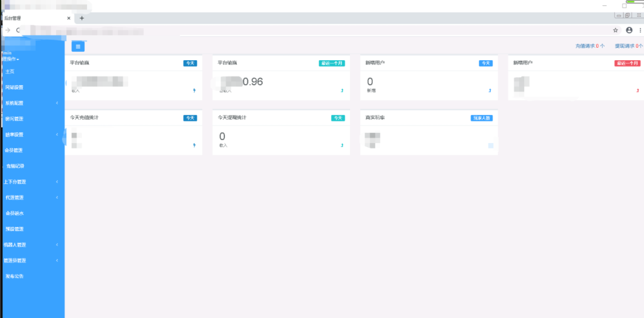This screenshot has height=318, width=644.
Task: Open the 充值请求 link in the header
Action: coord(590,46)
